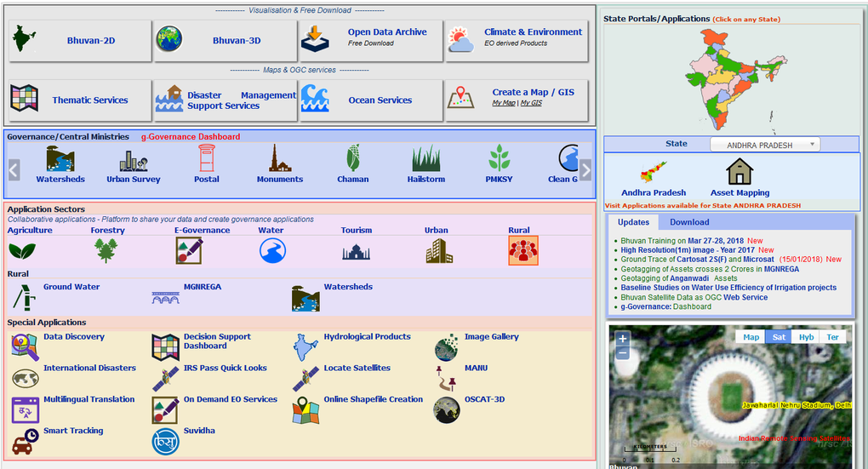Choose the Urban buildings sector icon
The height and width of the screenshot is (469, 868).
[440, 251]
